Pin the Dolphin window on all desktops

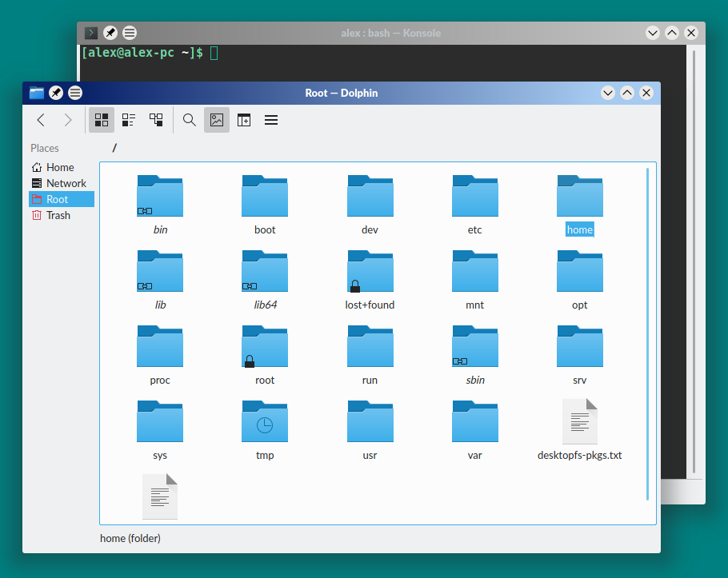[x=56, y=93]
